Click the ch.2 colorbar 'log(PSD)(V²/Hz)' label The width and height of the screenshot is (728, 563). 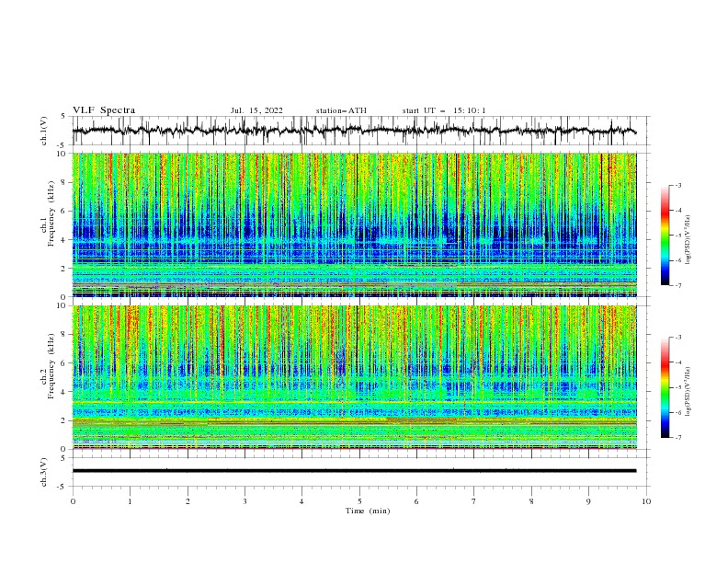coord(688,392)
